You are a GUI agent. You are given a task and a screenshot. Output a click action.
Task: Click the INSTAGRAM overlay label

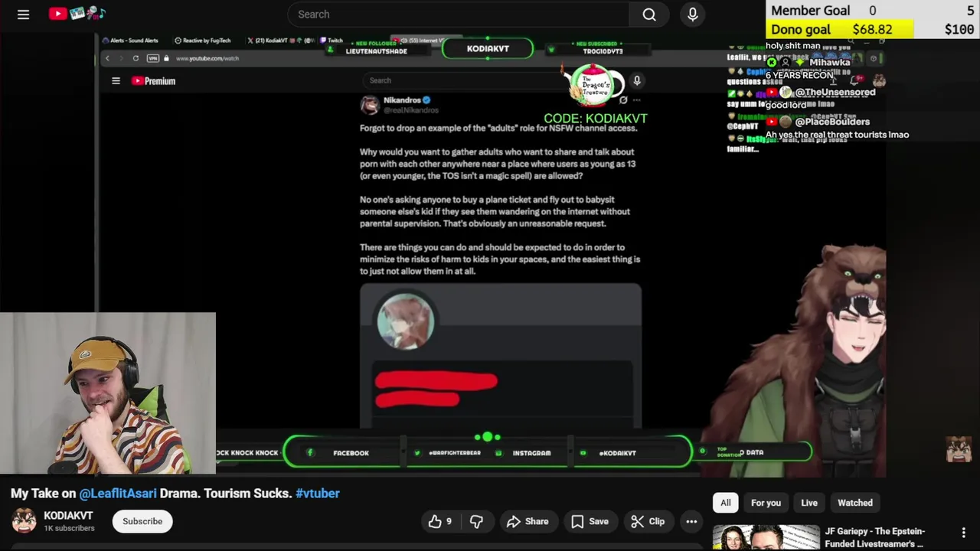[531, 453]
